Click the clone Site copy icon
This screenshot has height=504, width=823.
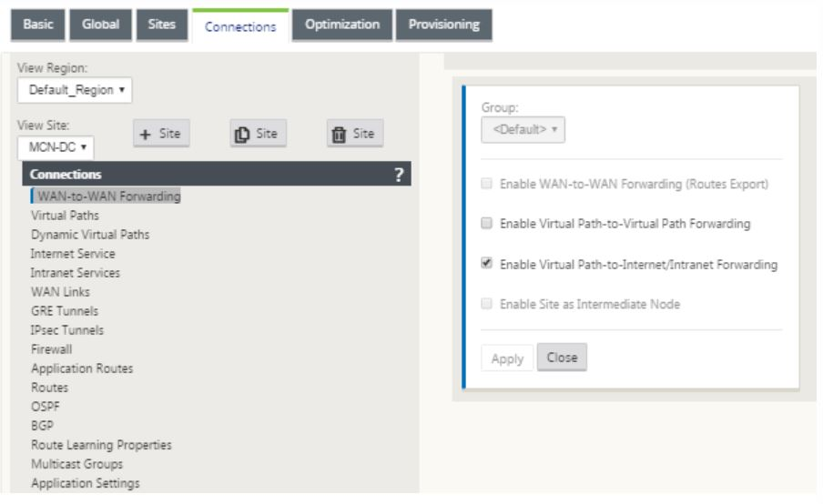click(242, 135)
